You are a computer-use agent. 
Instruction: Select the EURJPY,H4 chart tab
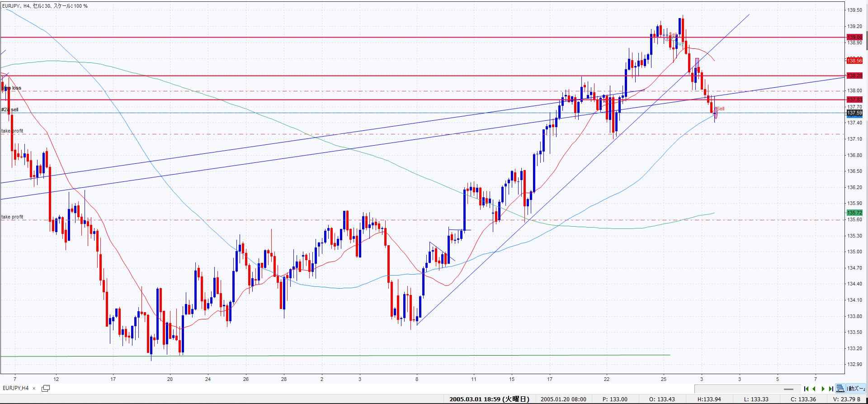pyautogui.click(x=16, y=388)
